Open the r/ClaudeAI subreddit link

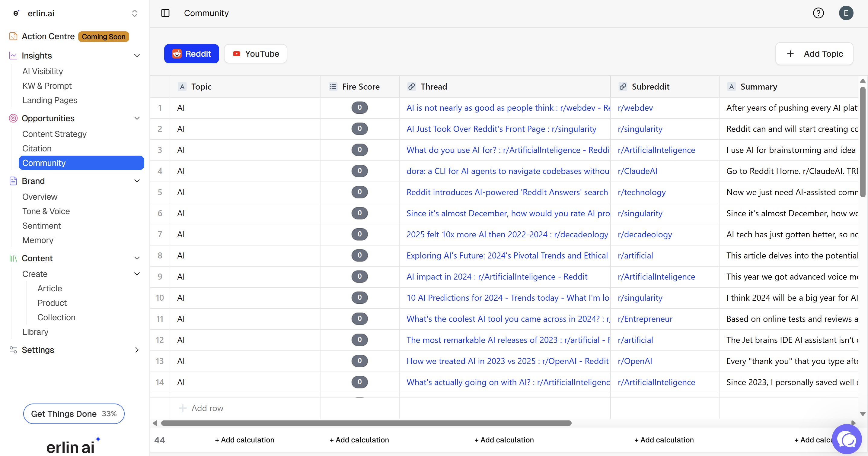tap(637, 171)
